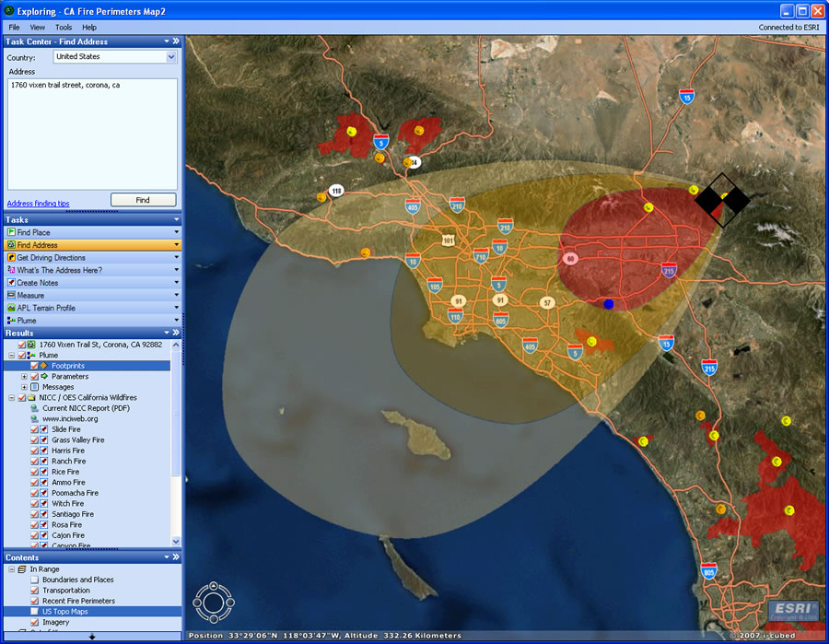Click inside the Address text box
This screenshot has width=829, height=644.
92,135
